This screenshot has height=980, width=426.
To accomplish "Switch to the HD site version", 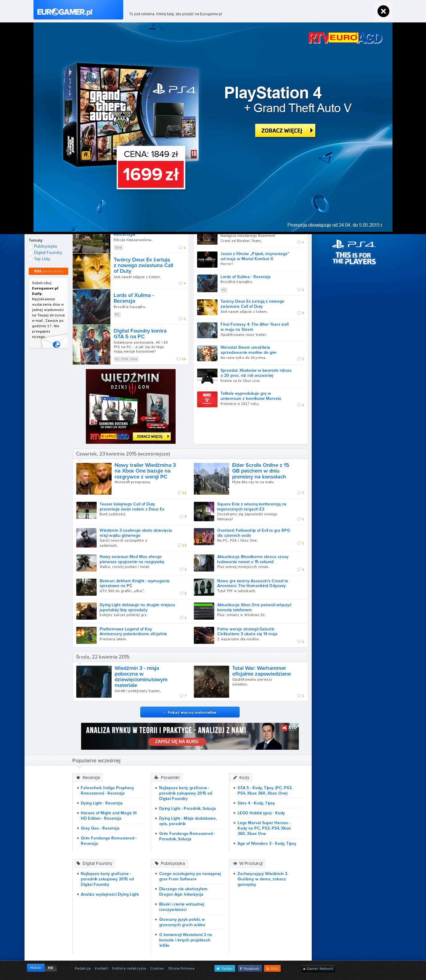I will [51, 967].
